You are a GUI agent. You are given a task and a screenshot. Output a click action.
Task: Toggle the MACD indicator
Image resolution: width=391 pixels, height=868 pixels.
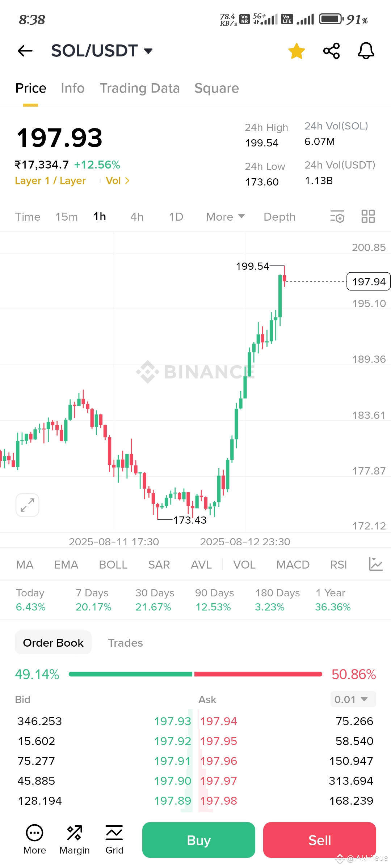(293, 565)
